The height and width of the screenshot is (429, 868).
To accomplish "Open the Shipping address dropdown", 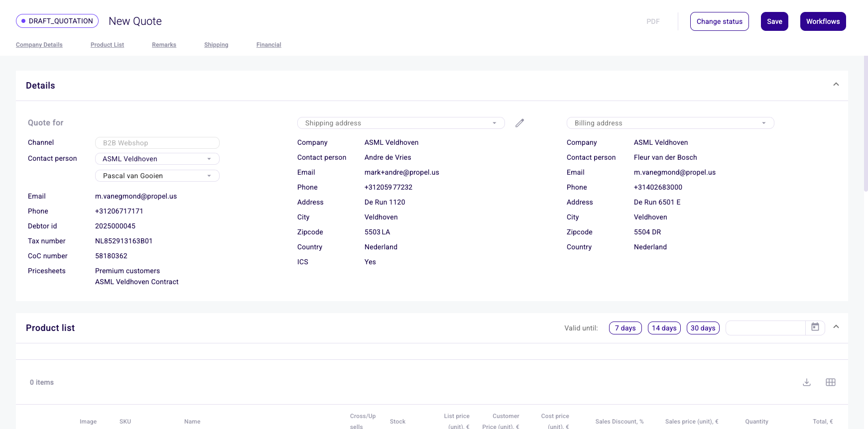I will point(401,123).
